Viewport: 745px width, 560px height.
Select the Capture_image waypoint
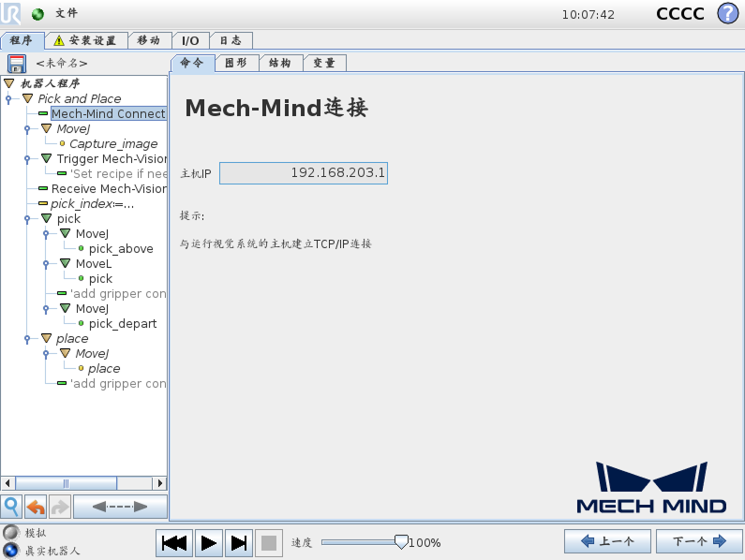(x=113, y=144)
